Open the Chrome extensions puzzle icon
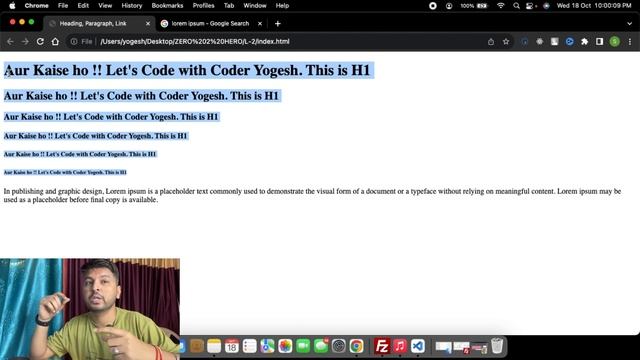The image size is (640, 360). 584,42
